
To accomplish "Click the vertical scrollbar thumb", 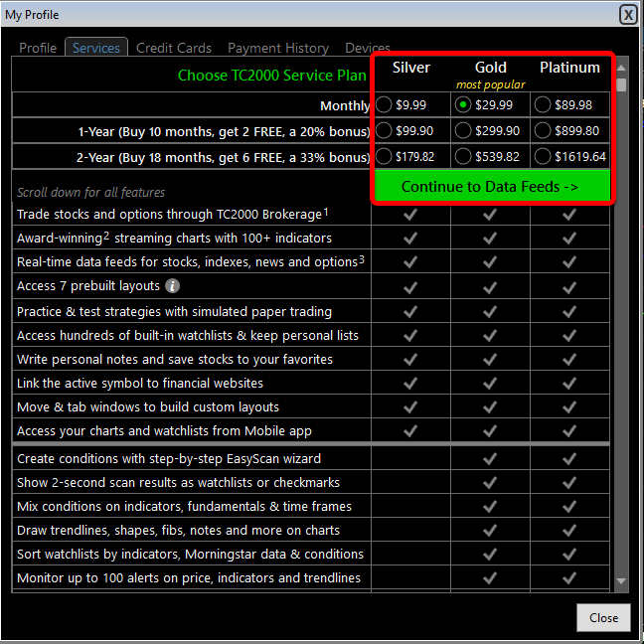I will (x=621, y=84).
